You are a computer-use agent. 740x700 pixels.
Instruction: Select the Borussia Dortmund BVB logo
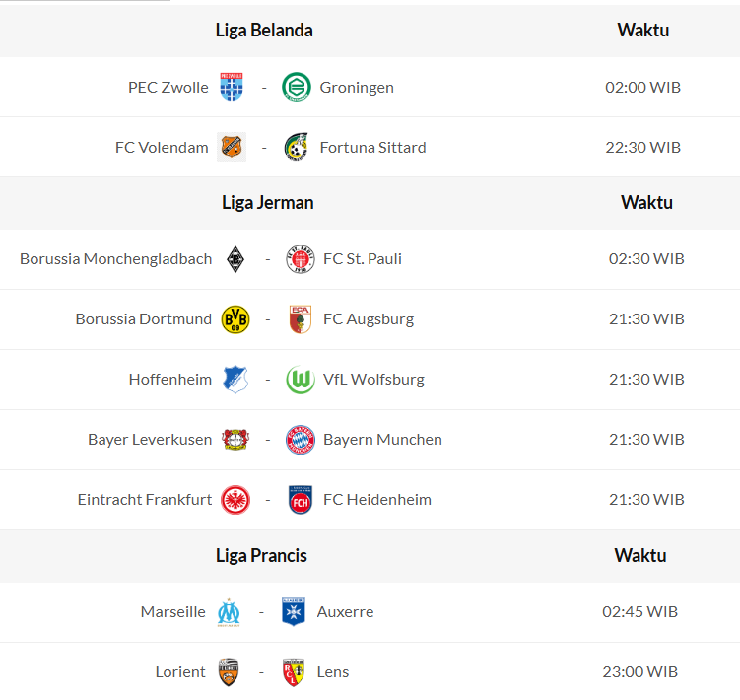coord(235,319)
